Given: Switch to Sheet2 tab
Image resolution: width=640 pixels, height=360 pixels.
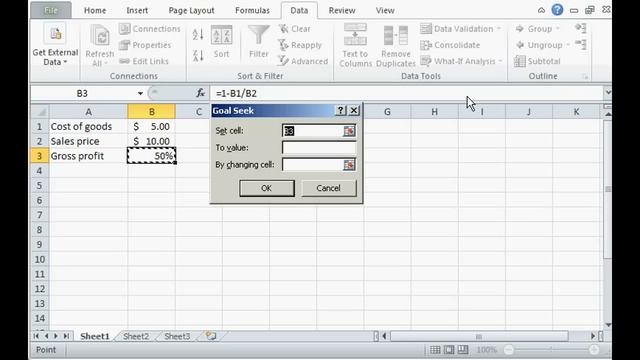Looking at the screenshot, I should [136, 336].
